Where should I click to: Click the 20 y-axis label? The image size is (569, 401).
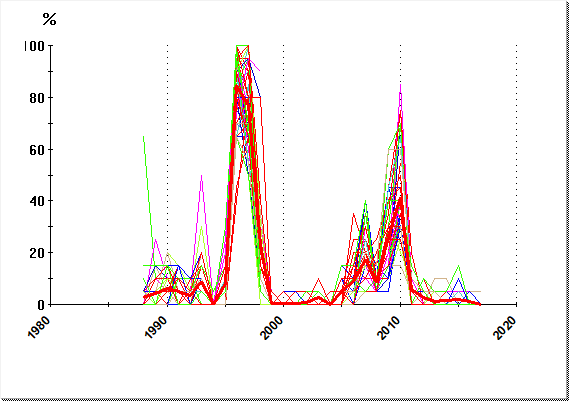point(37,253)
